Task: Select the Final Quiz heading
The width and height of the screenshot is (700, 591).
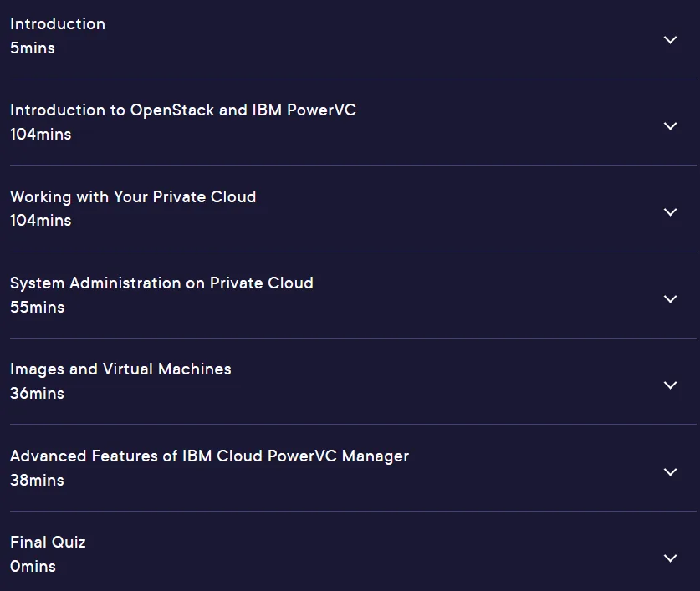Action: pos(48,543)
